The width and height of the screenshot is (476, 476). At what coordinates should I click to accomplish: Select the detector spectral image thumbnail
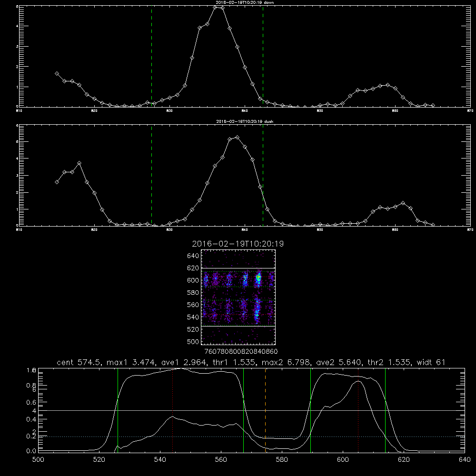click(238, 297)
